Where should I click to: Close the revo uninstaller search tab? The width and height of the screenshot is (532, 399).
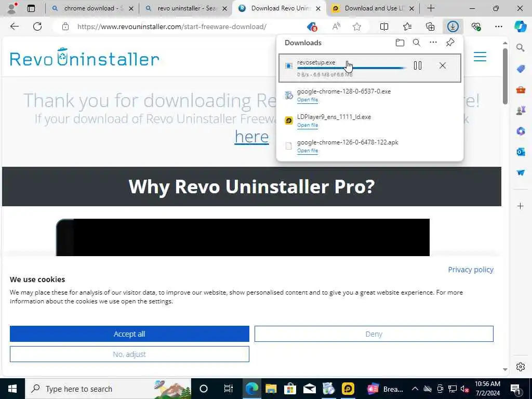coord(224,8)
